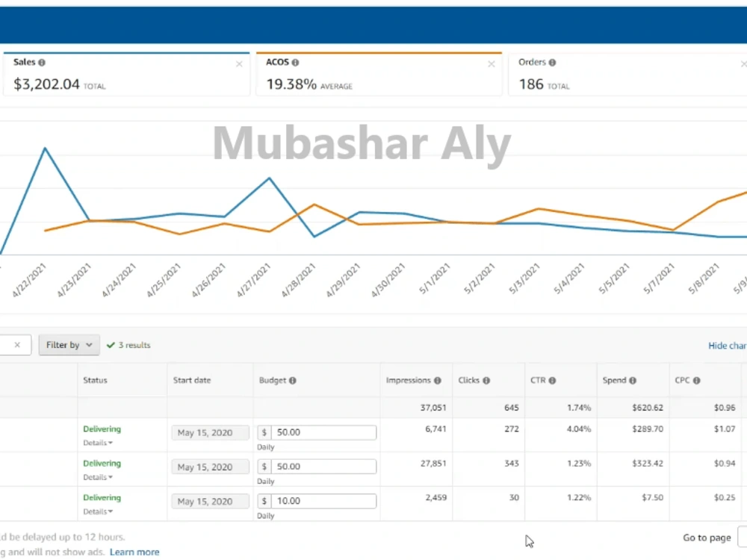Expand Details for the 2,459 impressions row
Viewport: 747px width, 560px height.
98,511
